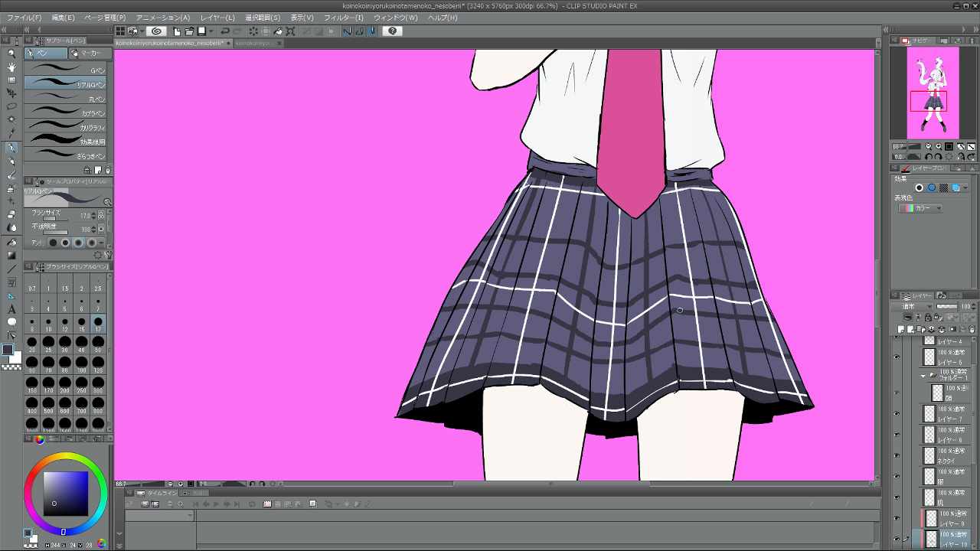Toggle visibility of the ネクタイ layer

[x=897, y=453]
